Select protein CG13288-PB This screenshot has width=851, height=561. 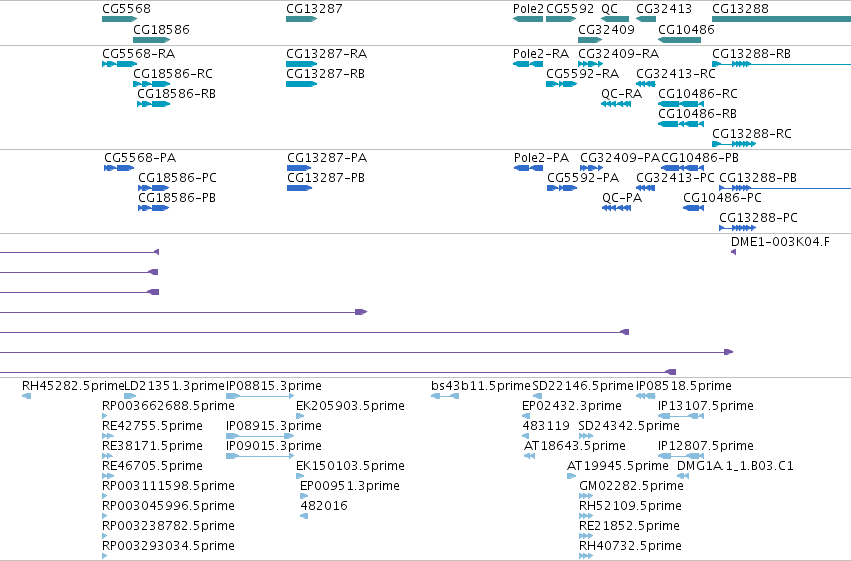click(x=758, y=178)
